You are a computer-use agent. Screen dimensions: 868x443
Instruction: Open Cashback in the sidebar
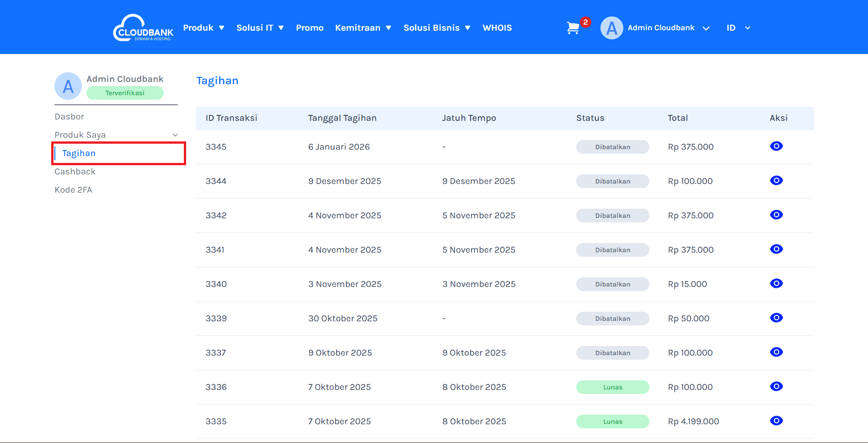pos(75,172)
